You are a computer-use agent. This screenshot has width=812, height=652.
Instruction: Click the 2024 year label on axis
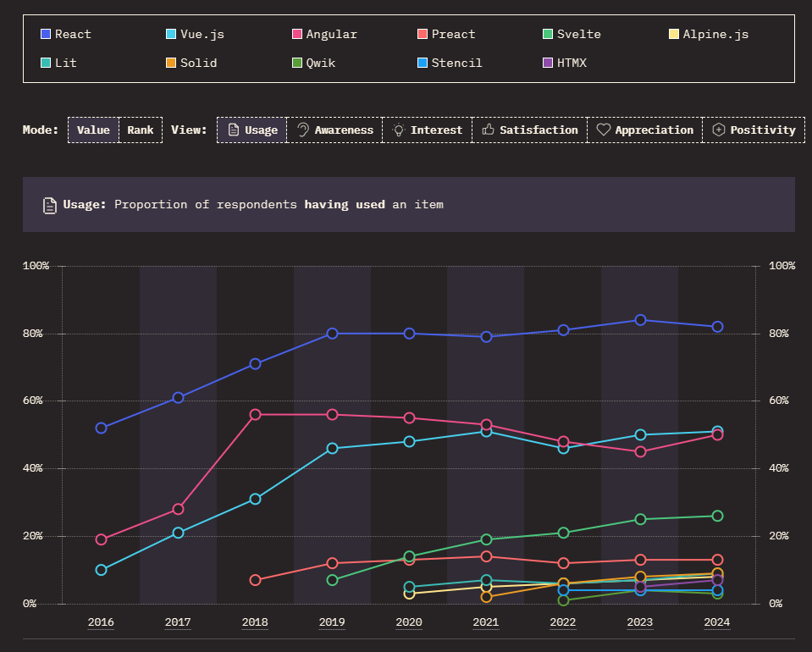click(716, 622)
